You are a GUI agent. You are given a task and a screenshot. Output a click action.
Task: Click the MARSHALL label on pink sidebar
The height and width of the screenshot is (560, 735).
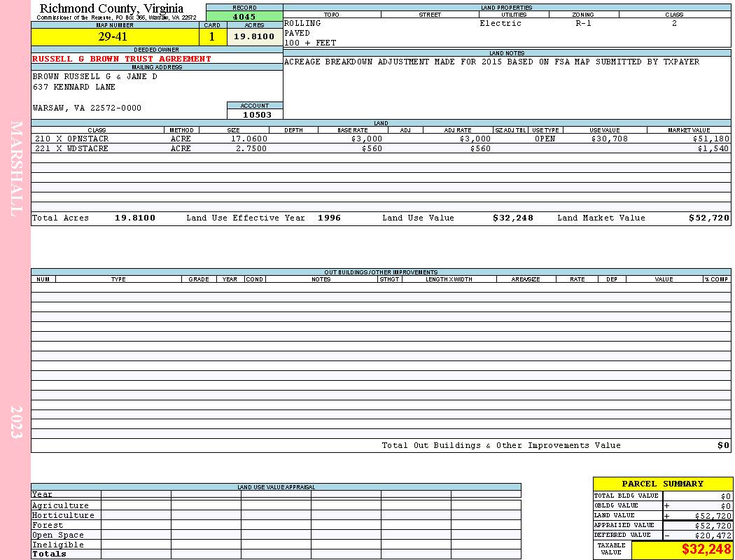[x=16, y=169]
